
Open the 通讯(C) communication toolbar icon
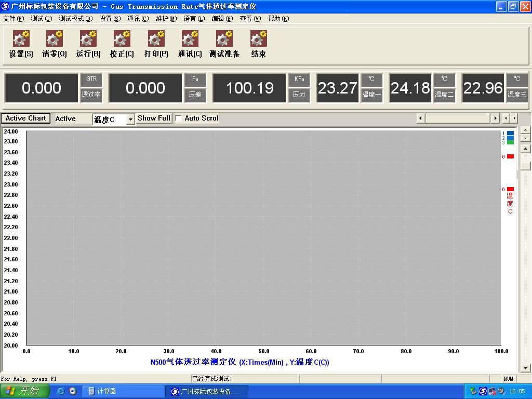[190, 44]
